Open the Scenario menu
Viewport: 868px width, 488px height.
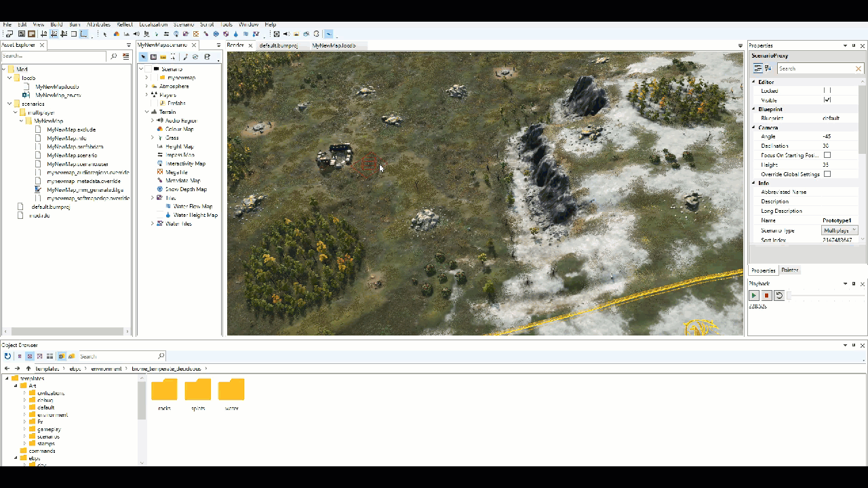(x=183, y=24)
